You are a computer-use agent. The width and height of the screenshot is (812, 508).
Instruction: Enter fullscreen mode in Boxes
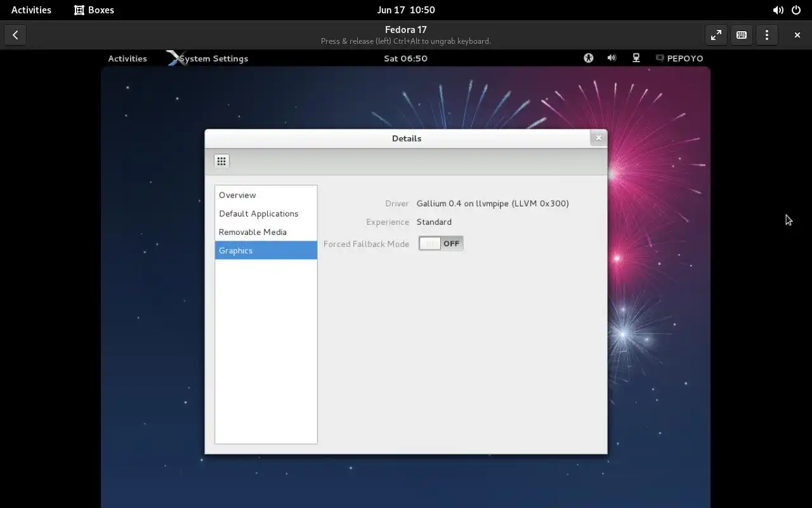pos(716,35)
